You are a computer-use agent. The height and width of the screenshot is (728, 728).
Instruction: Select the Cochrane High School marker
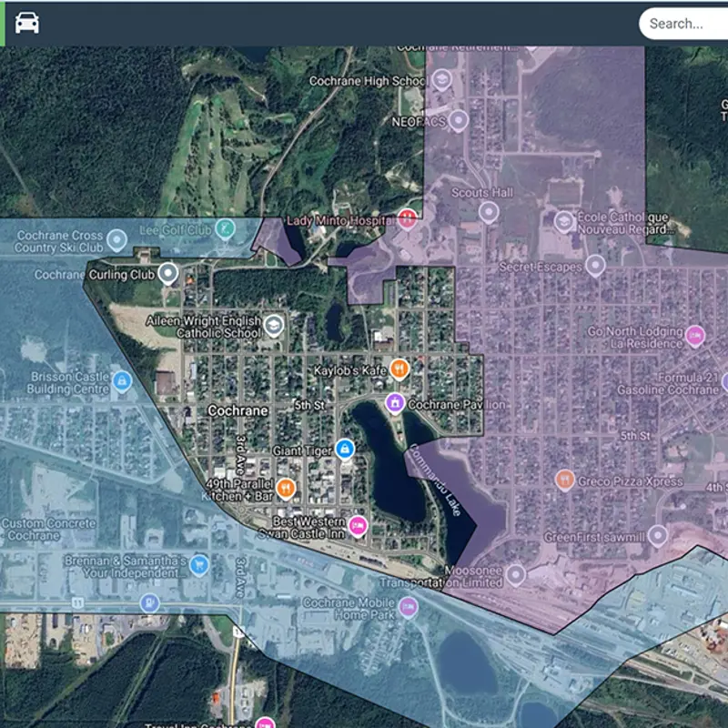pos(441,80)
